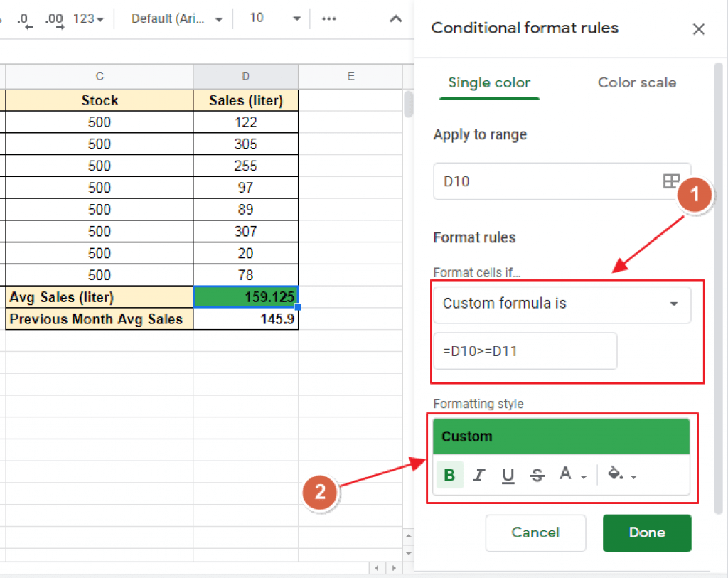Click the custom formula input field
The image size is (728, 578).
(x=525, y=350)
